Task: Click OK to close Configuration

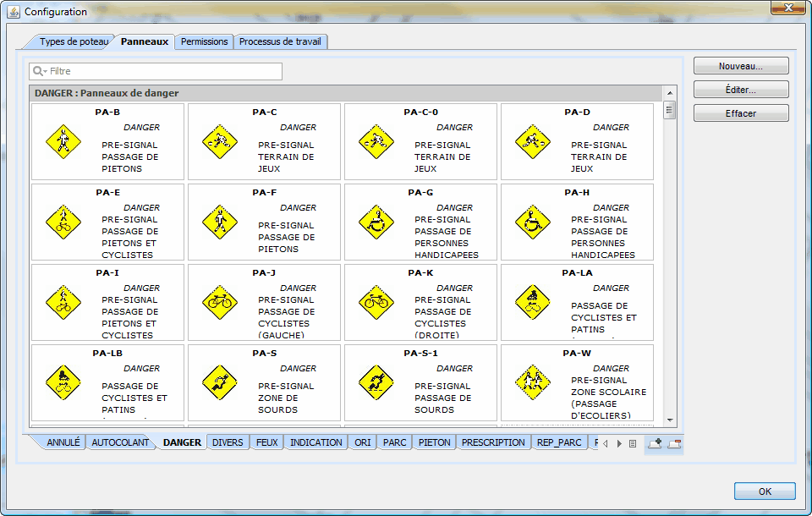Action: pos(765,491)
